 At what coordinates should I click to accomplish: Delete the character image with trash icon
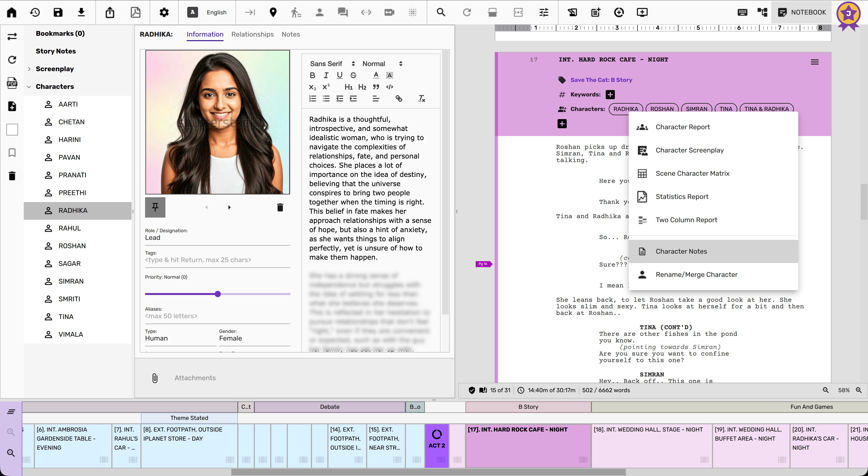click(x=280, y=207)
